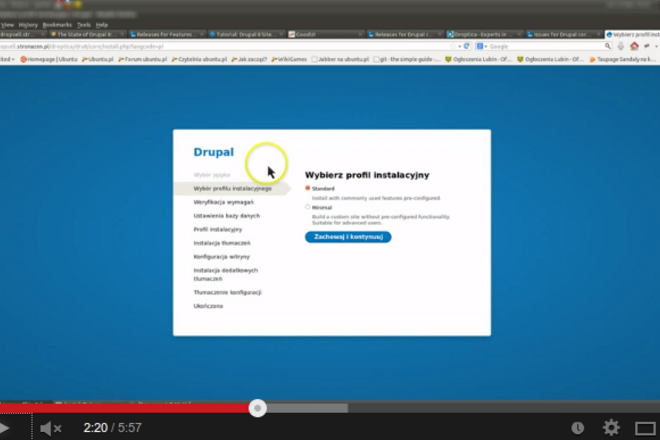This screenshot has width=660, height=440.
Task: Open git - the simple guide bookmark
Action: tap(407, 59)
